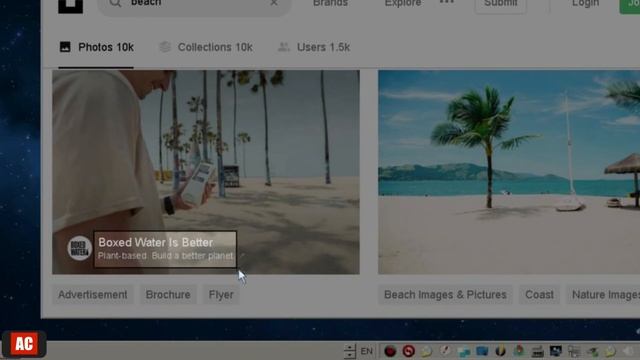Click the taskbar up/down stepper arrows
This screenshot has width=640, height=360.
(x=349, y=351)
